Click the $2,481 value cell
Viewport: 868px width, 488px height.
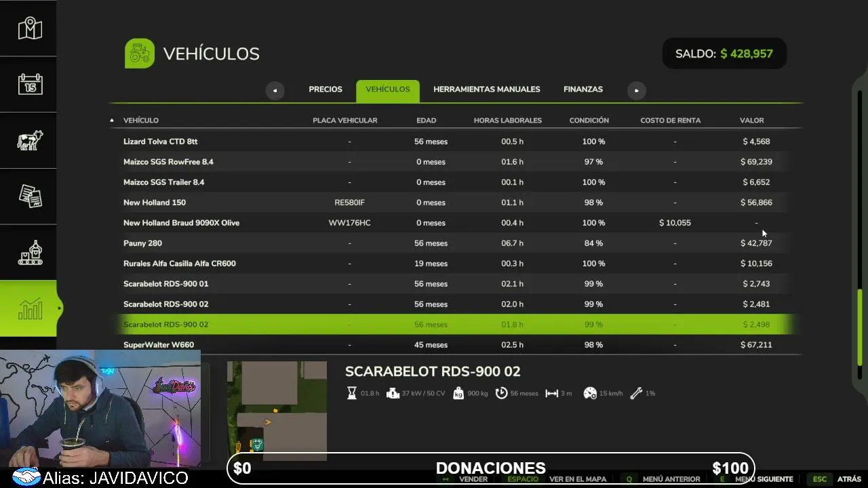coord(756,304)
